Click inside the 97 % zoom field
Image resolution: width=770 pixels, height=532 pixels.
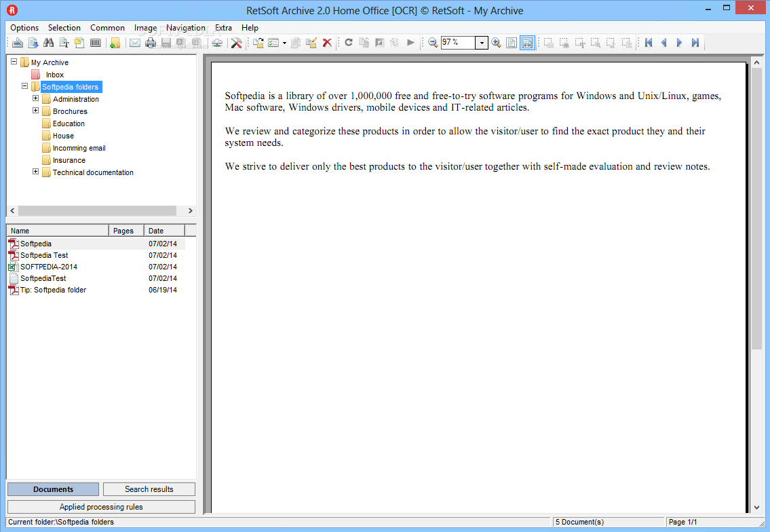point(457,43)
